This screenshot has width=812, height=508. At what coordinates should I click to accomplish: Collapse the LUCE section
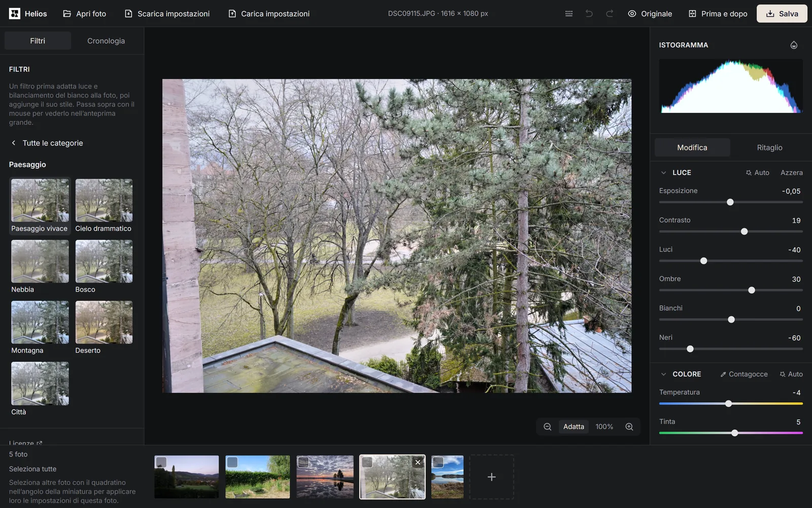point(663,173)
